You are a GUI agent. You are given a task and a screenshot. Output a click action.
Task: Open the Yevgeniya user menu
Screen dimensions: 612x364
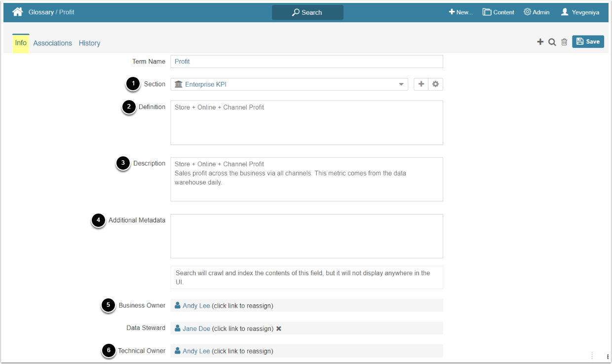click(x=580, y=12)
